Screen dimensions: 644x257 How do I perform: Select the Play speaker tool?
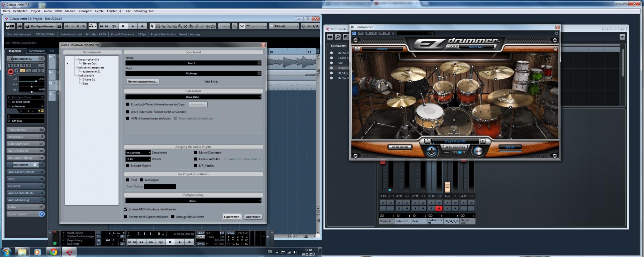pos(208,26)
